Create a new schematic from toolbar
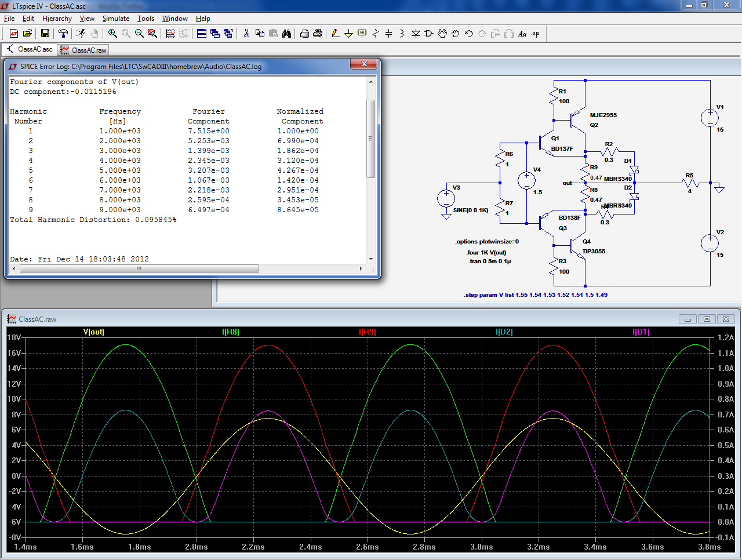The width and height of the screenshot is (742, 560). tap(13, 34)
